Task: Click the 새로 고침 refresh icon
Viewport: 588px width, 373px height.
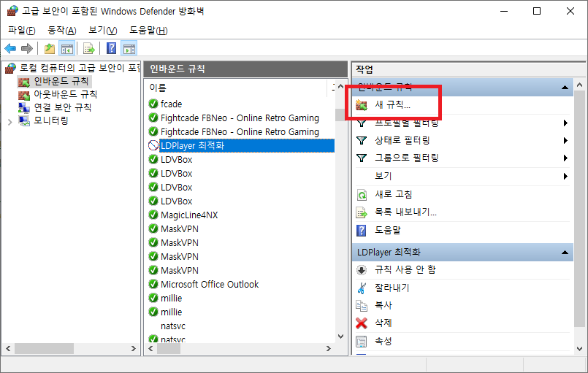Action: (362, 195)
